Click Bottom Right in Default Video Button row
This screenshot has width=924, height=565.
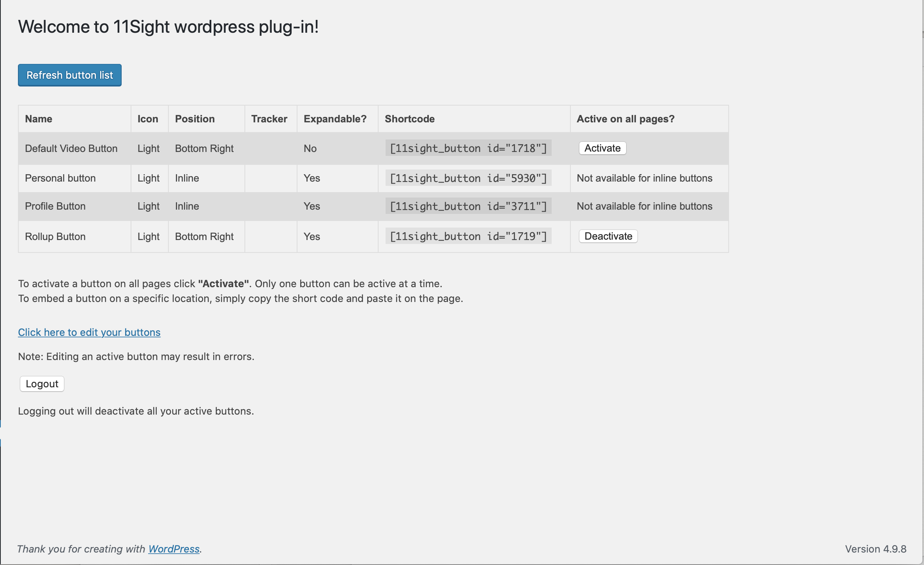coord(204,148)
